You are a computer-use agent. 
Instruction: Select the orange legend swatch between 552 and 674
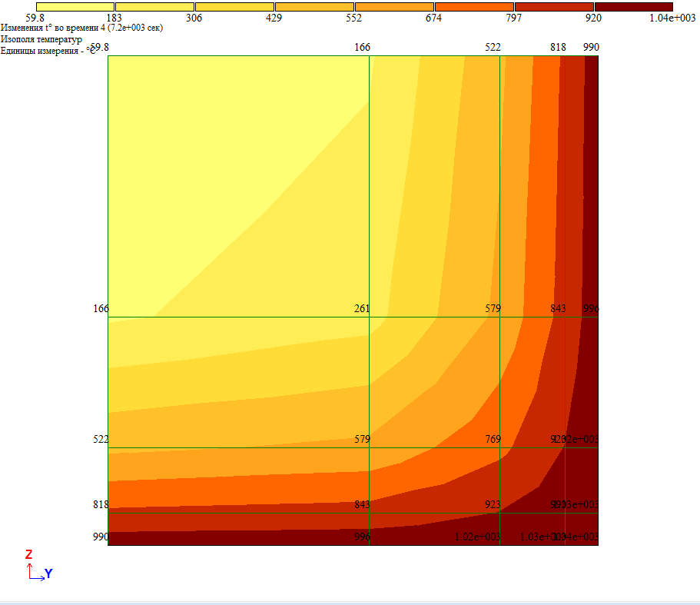click(394, 6)
